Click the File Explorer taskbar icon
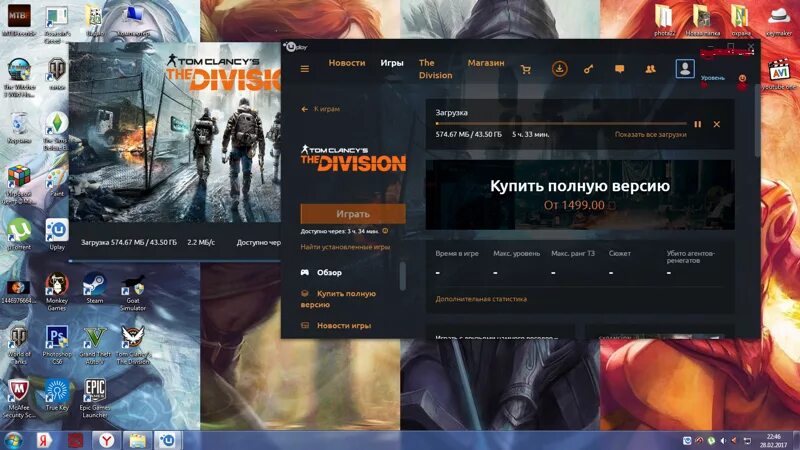This screenshot has width=800, height=450. (137, 440)
